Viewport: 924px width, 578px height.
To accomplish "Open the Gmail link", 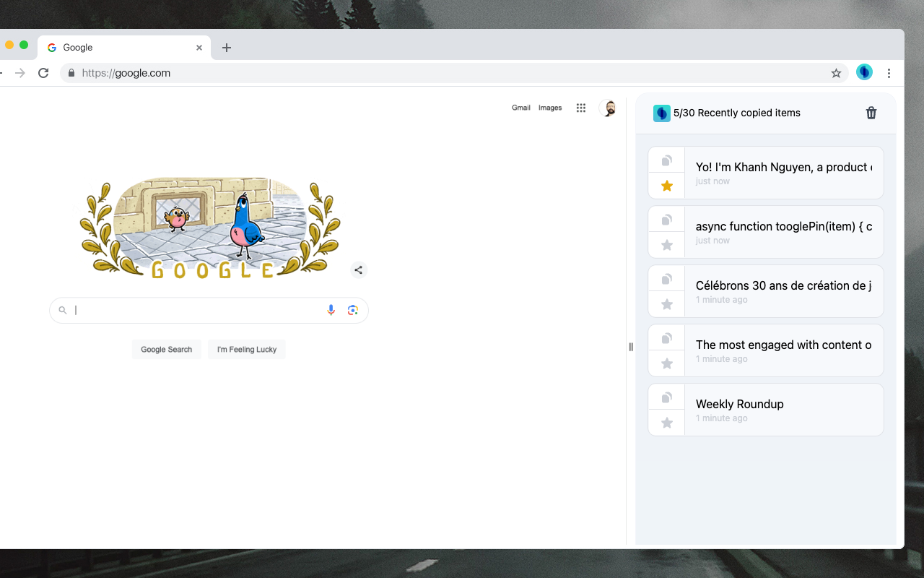I will pyautogui.click(x=521, y=107).
